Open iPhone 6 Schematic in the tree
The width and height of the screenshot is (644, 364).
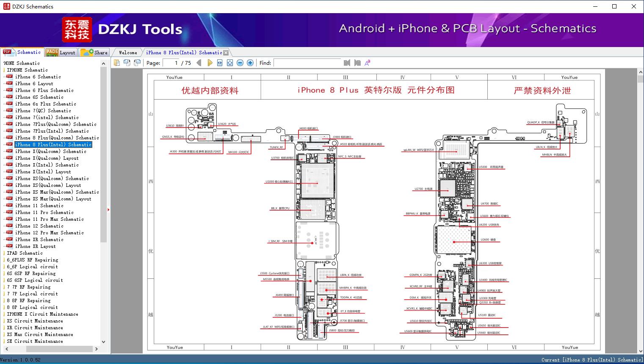pos(38,77)
